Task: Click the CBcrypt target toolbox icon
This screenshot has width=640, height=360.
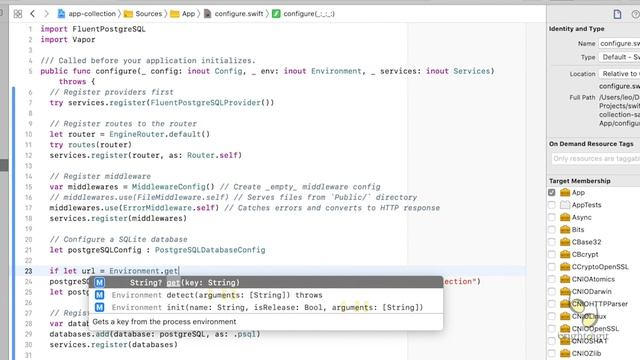Action: point(565,254)
